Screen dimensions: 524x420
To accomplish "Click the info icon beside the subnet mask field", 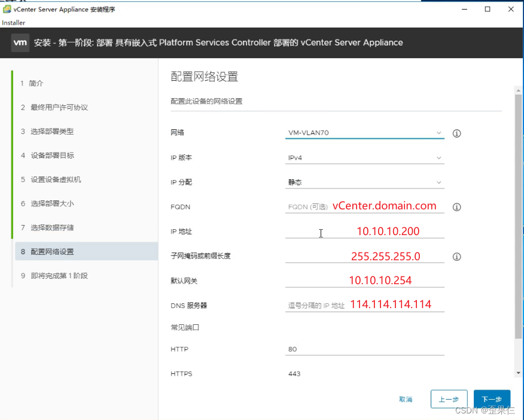I will click(456, 257).
